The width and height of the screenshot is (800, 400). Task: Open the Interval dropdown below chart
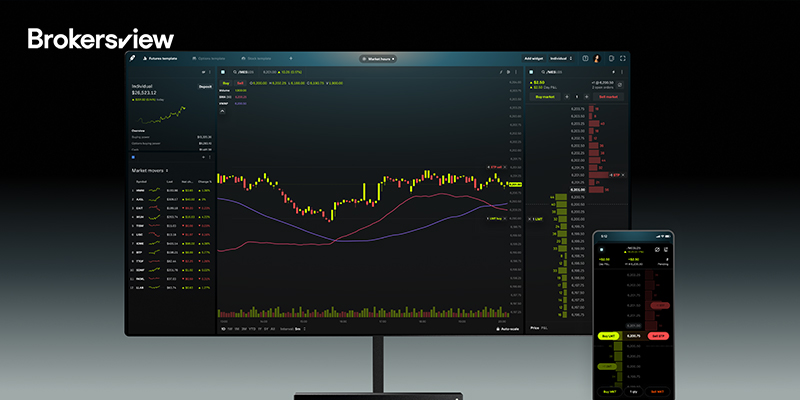(x=293, y=329)
